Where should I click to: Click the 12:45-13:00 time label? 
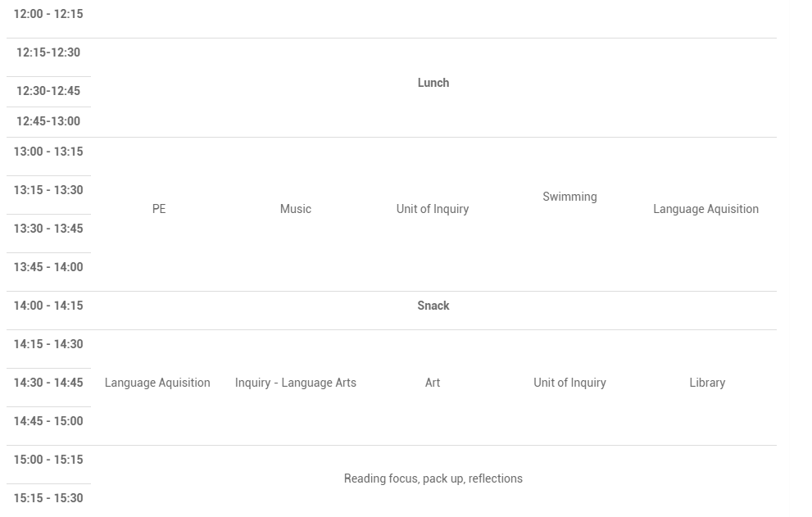(x=48, y=121)
